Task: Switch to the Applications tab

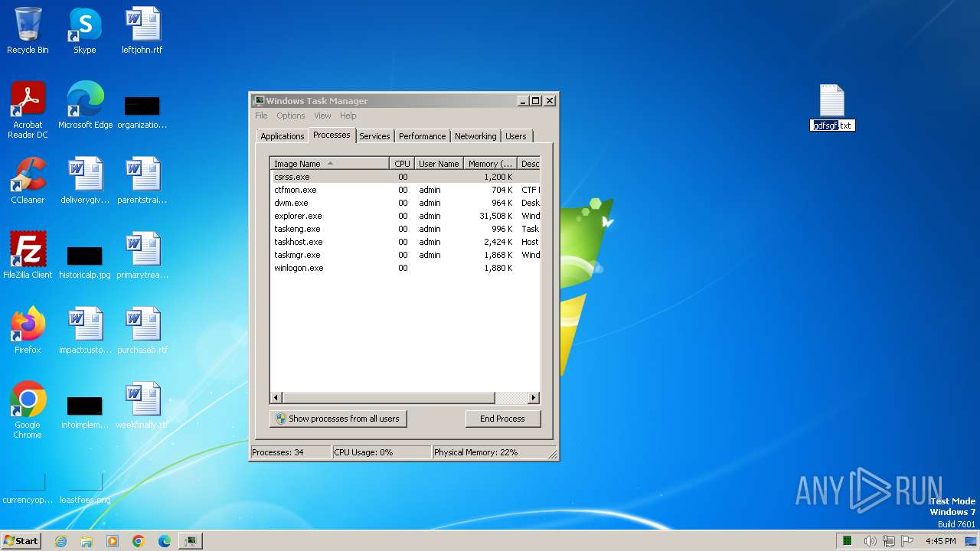Action: (x=283, y=136)
